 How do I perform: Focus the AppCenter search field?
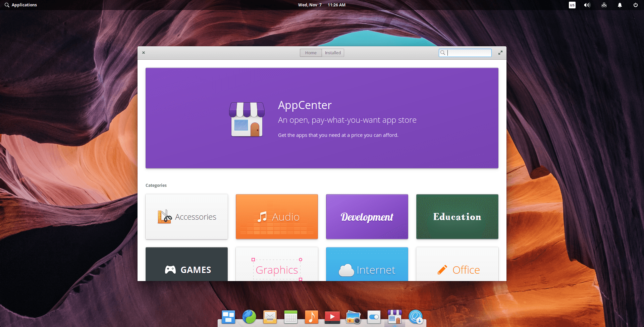[465, 53]
